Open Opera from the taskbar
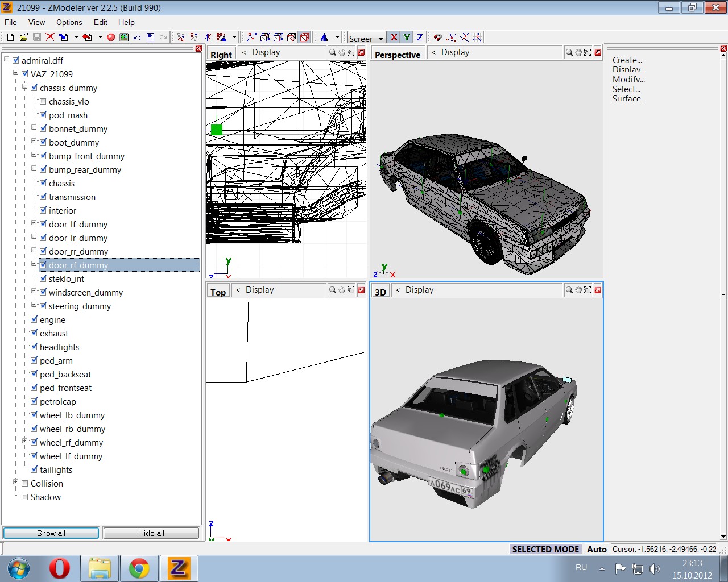 tap(59, 568)
